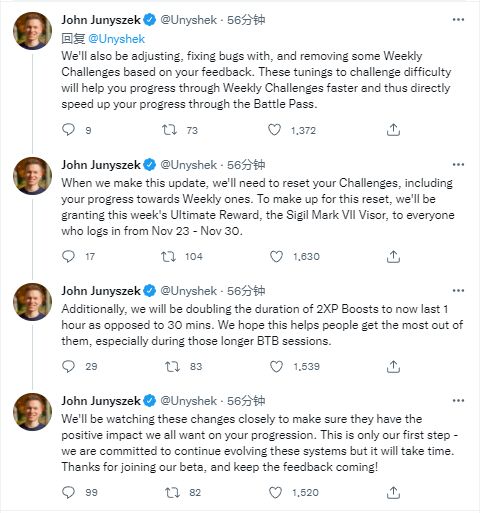This screenshot has width=482, height=513.
Task: Open John Junyszek's name on the first tweet
Action: pyautogui.click(x=101, y=20)
